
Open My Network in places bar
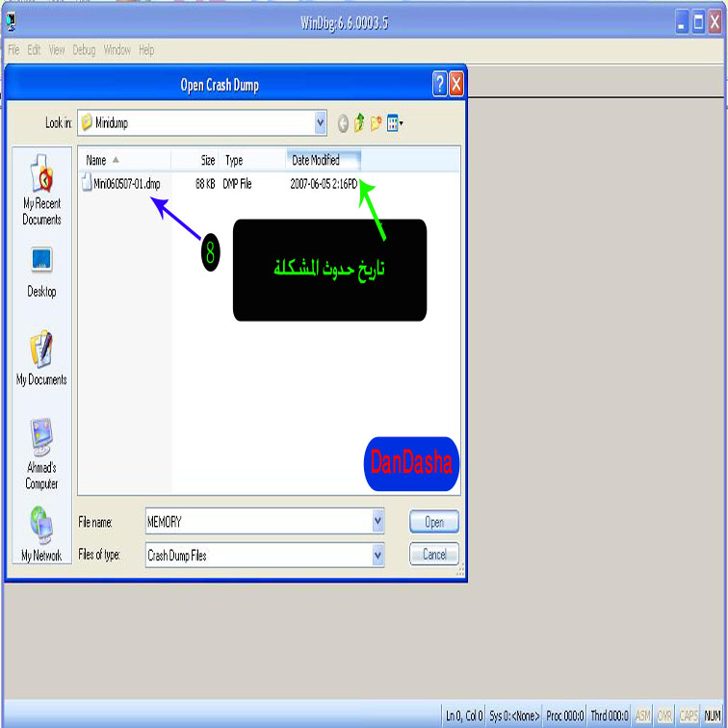tap(41, 533)
